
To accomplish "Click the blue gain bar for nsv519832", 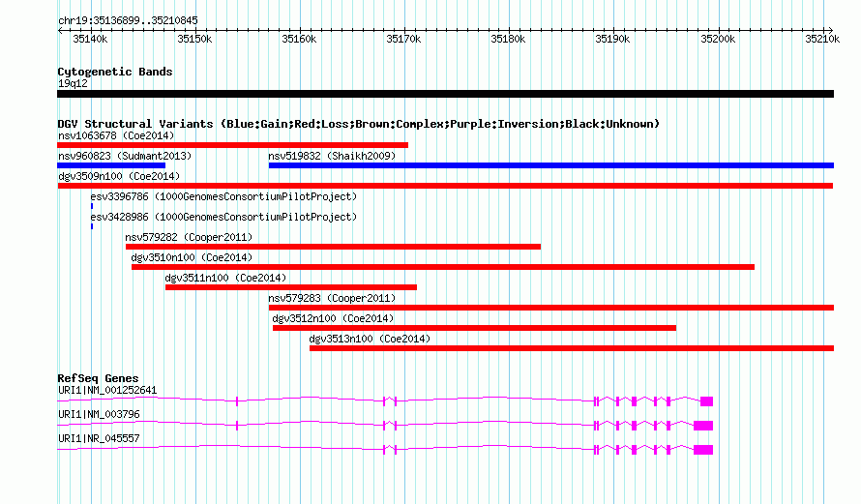I will pos(551,165).
